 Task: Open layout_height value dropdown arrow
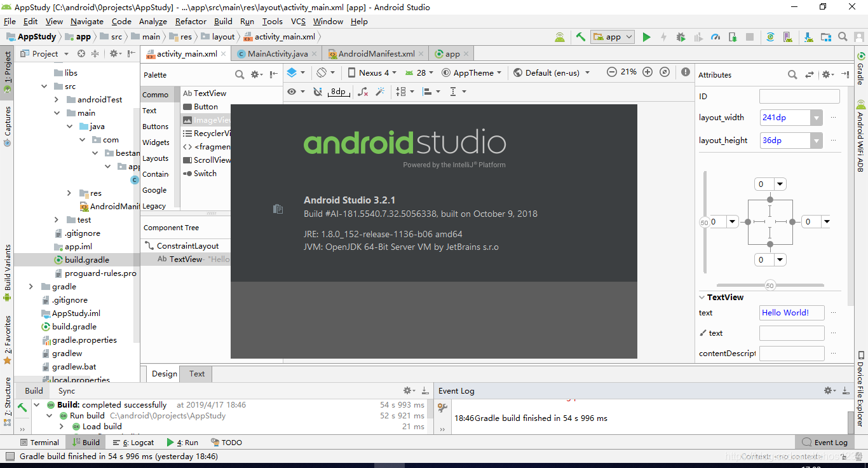click(x=817, y=141)
